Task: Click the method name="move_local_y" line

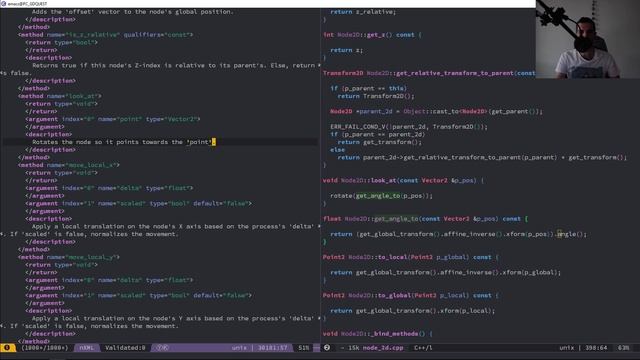Action: (69, 257)
